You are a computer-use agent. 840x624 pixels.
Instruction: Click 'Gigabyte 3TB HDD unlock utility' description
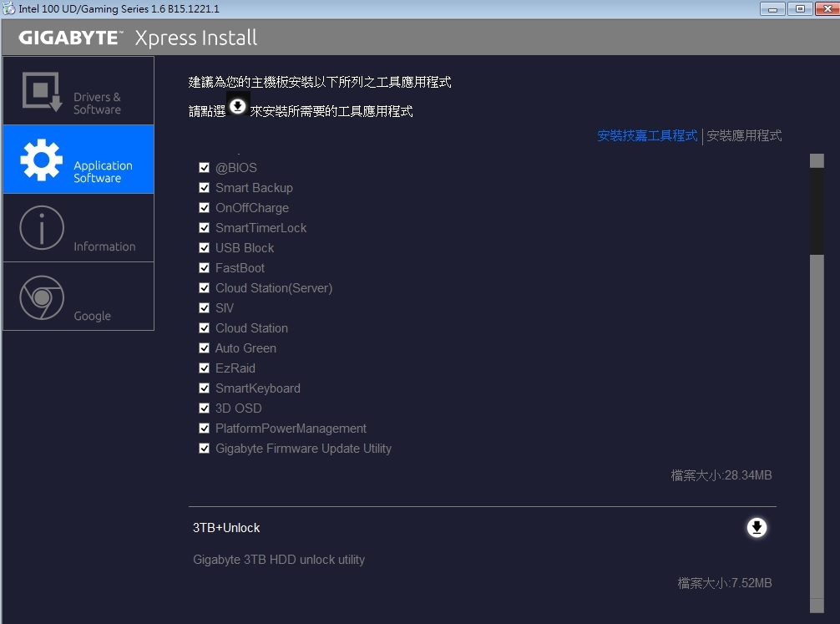279,560
